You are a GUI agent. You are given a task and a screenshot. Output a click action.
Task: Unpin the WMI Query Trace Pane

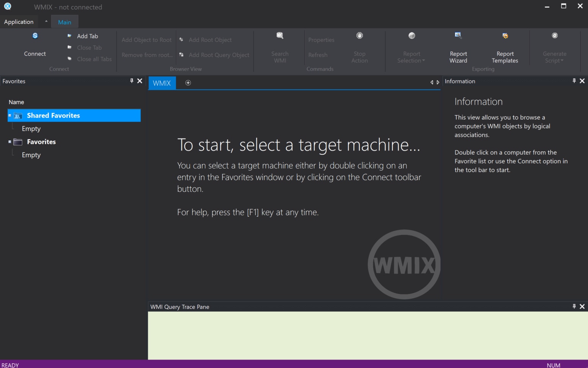pos(574,306)
